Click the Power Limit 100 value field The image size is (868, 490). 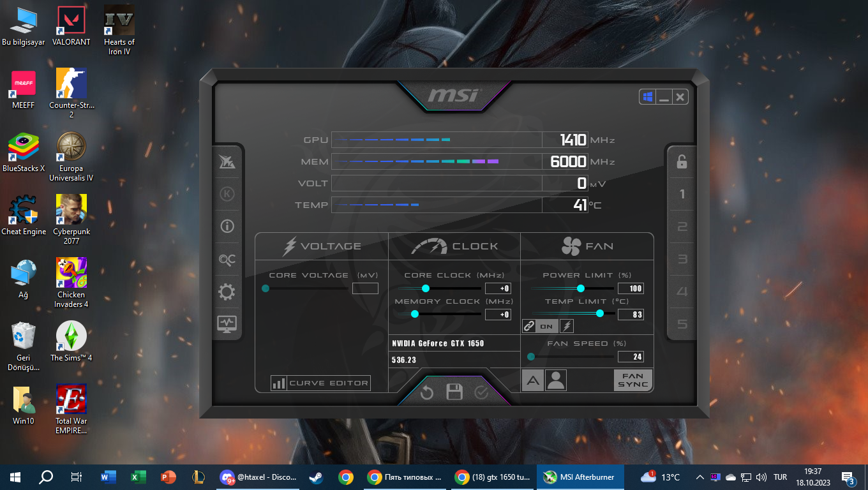[x=631, y=288]
